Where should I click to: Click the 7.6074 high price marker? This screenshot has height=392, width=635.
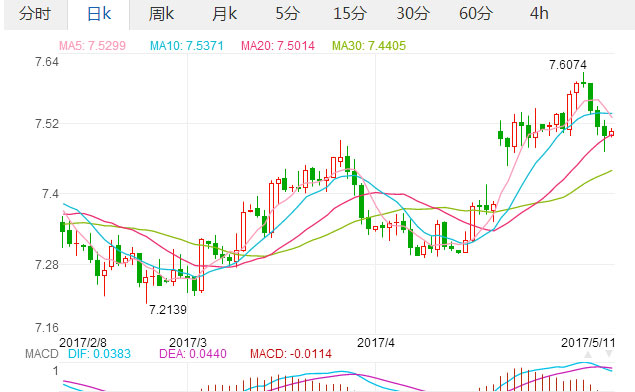click(568, 64)
